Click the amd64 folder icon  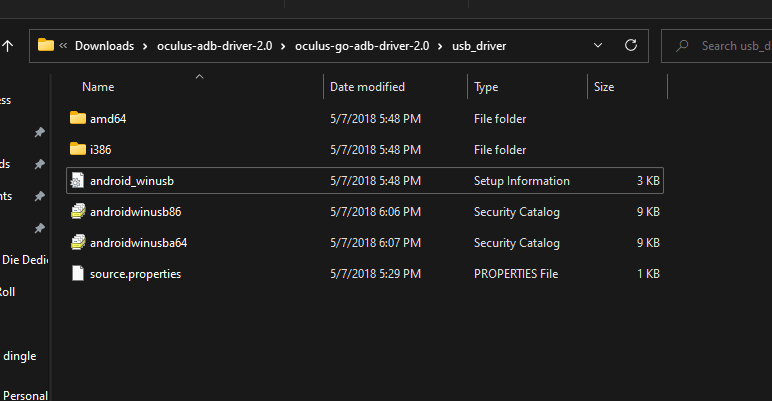point(78,119)
